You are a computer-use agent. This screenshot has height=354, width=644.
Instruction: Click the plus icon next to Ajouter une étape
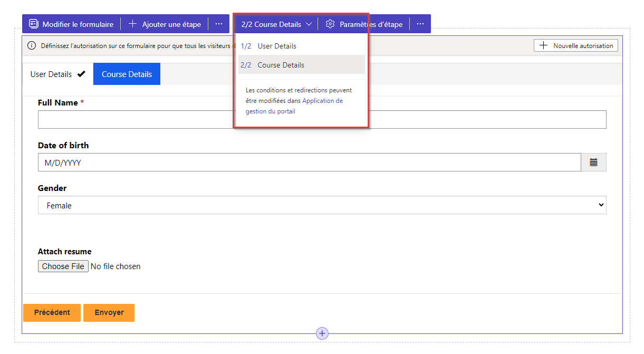(x=133, y=24)
